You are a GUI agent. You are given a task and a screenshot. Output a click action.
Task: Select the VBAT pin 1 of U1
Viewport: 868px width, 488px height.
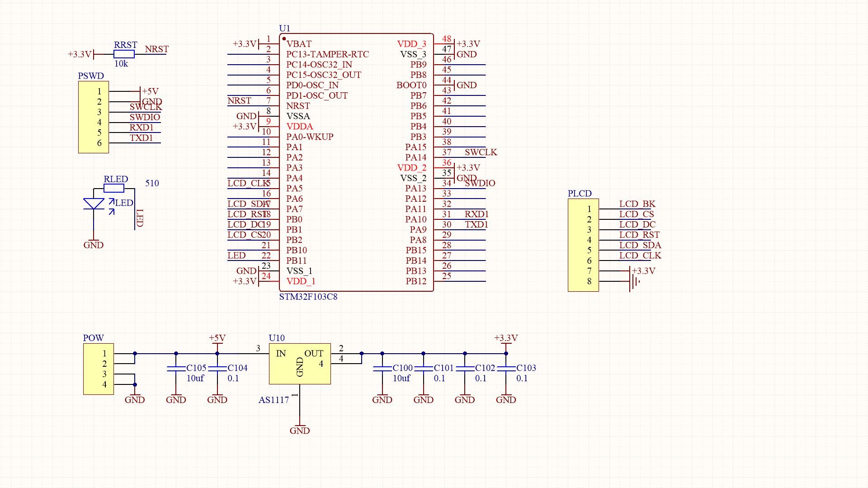click(299, 43)
